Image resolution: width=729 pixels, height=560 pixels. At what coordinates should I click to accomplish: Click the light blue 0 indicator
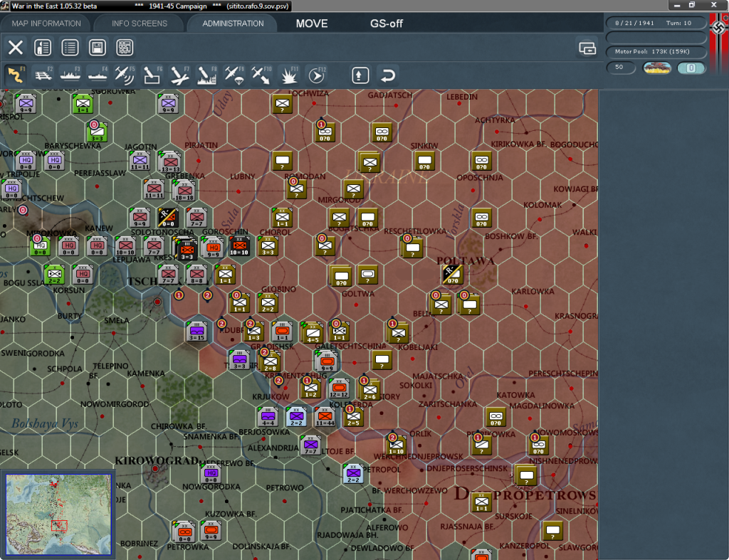691,68
